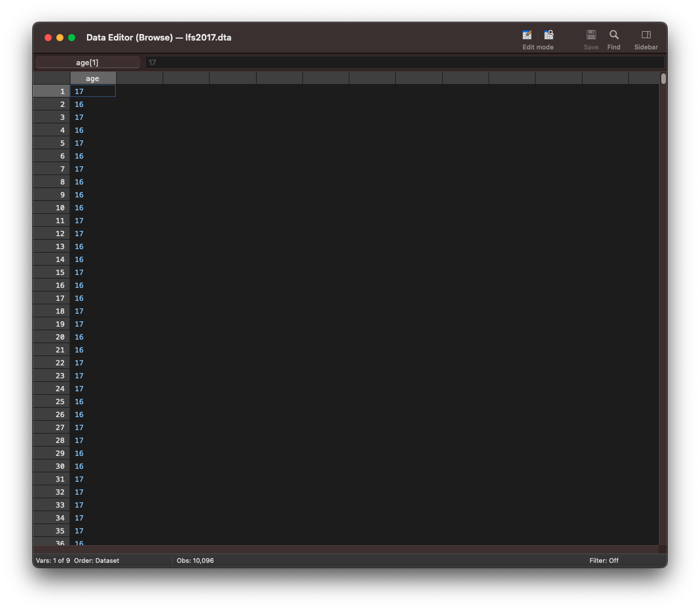Select row header number 10
Screen dimensions: 700x611
click(x=52, y=208)
